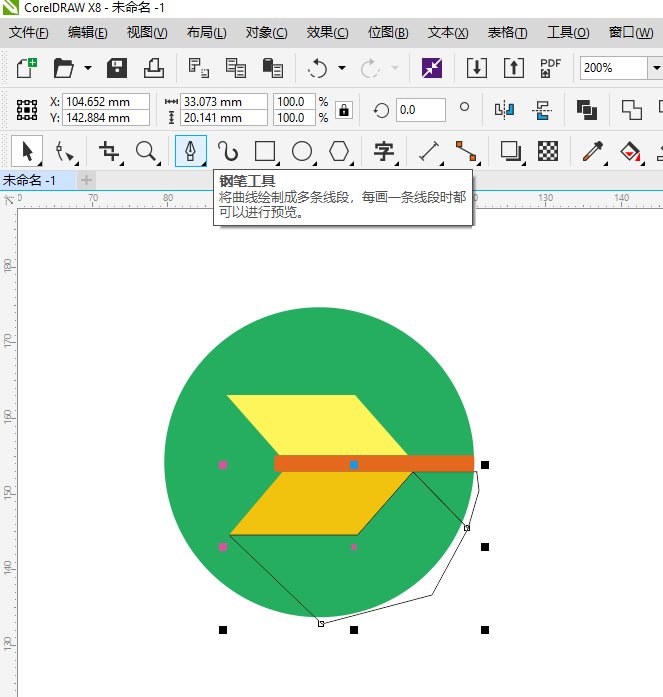Screen dimensions: 663x697
Task: Open the dropdown arrow next to Open folder
Action: click(88, 68)
